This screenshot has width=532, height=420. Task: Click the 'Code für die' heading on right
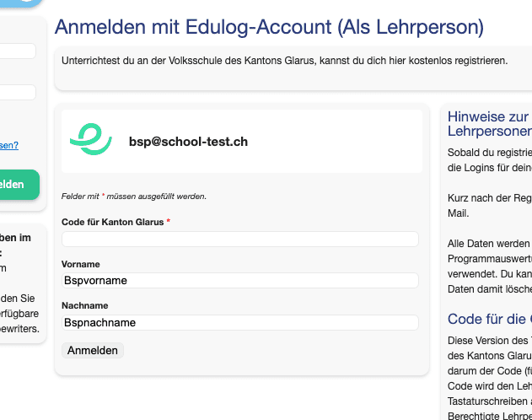(x=490, y=319)
